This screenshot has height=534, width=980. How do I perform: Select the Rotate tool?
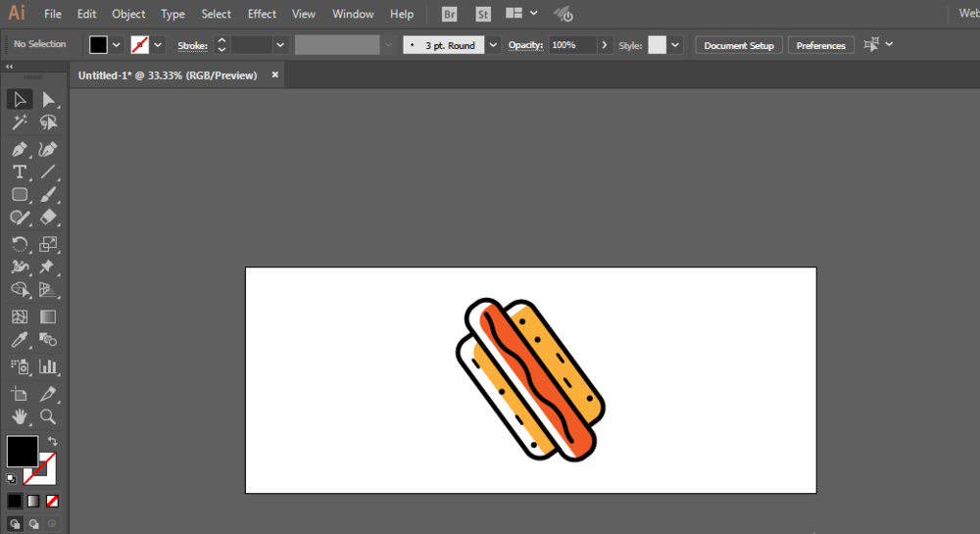point(19,244)
